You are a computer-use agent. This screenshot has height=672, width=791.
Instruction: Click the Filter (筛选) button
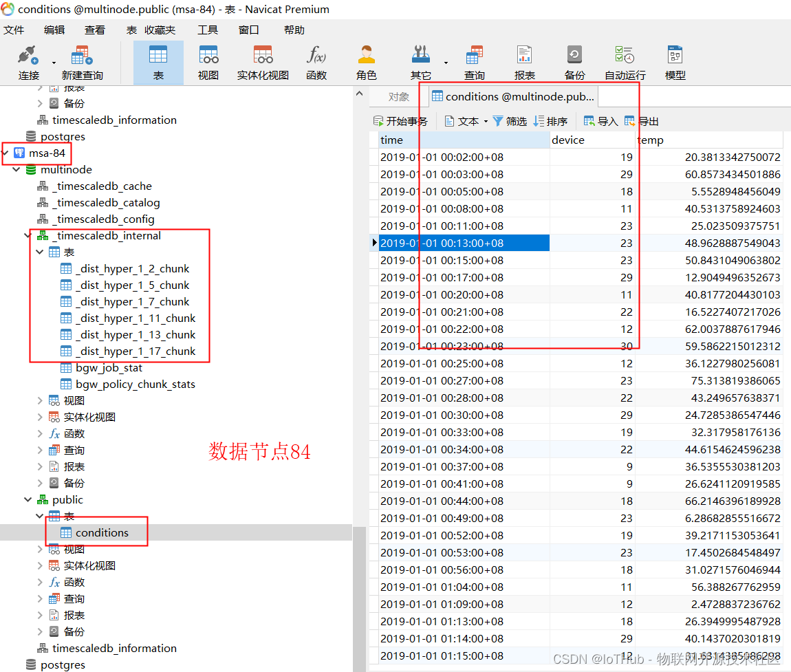pyautogui.click(x=510, y=121)
